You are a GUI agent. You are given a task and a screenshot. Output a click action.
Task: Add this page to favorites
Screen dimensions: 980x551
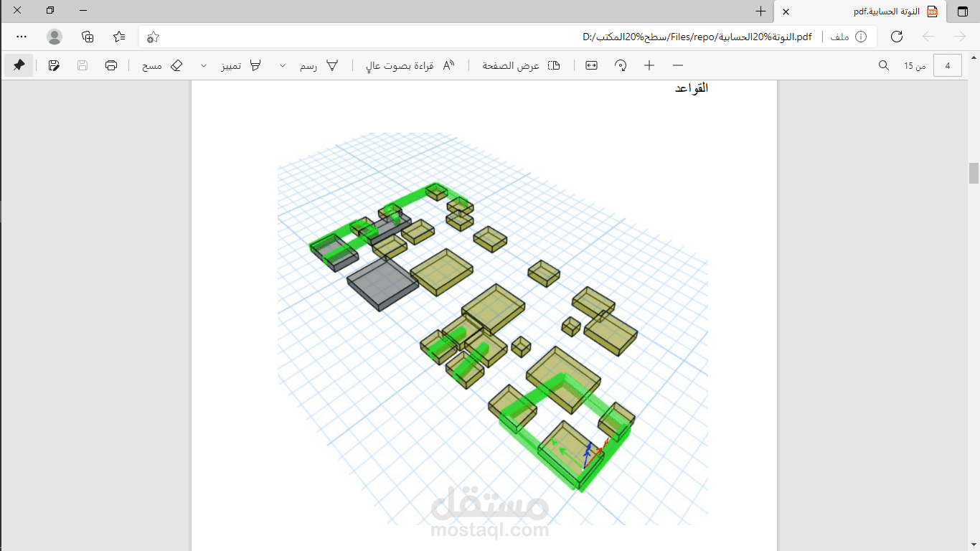pyautogui.click(x=152, y=37)
